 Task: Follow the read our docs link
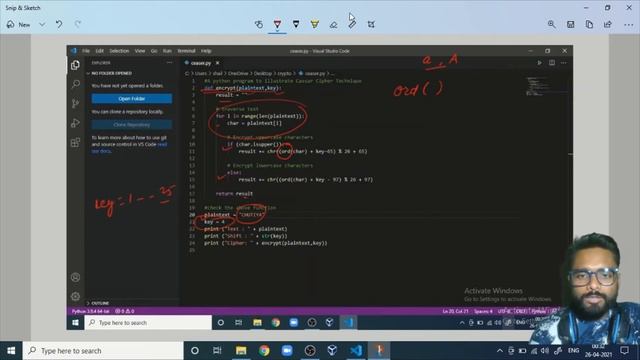[129, 148]
